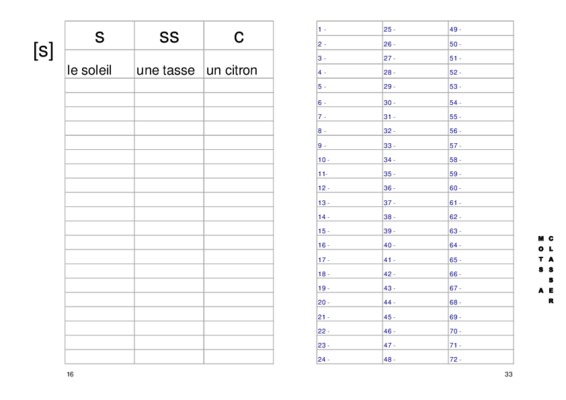Click the numbered cell 36 in word list
The image size is (566, 400).
coord(415,186)
